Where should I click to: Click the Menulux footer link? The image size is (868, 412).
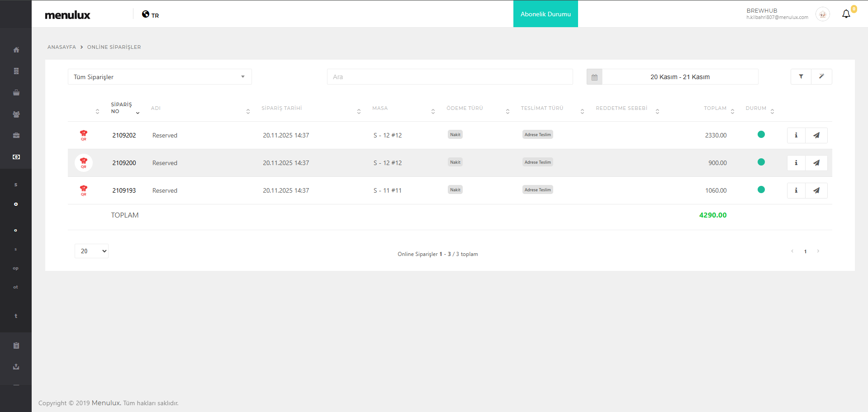(106, 403)
